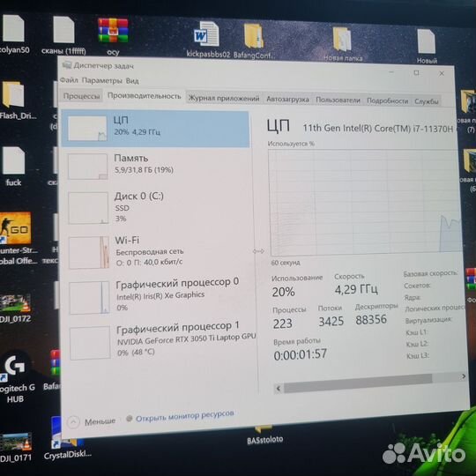Select the ЦП performance thumbnail graph
476x476 pixels.
87,129
